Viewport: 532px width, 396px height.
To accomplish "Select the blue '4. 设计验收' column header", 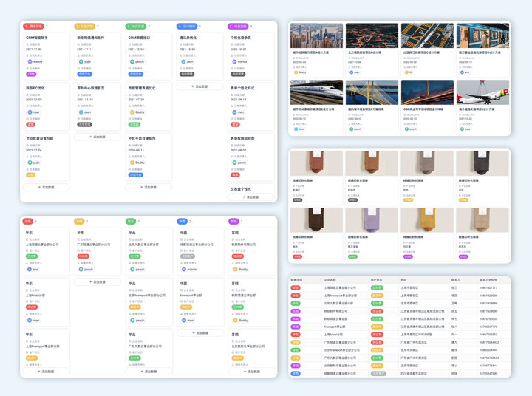I will (187, 26).
